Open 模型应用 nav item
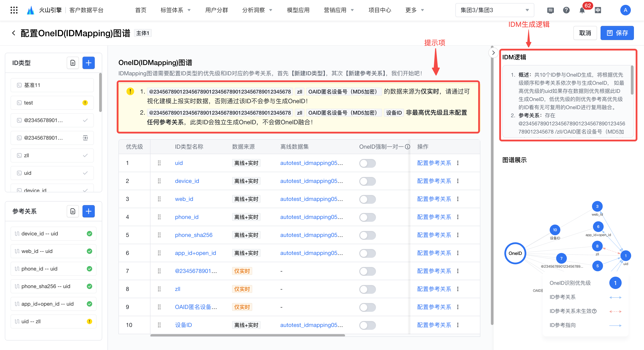This screenshot has height=350, width=644. 298,10
